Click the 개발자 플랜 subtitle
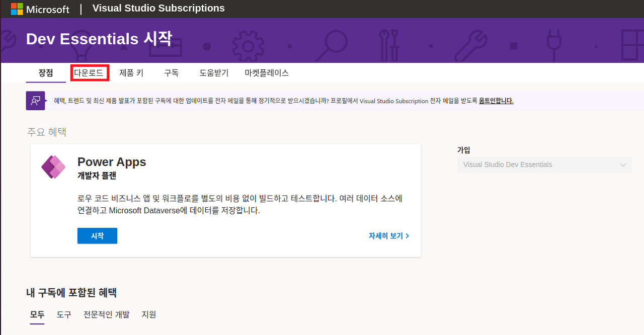 click(x=97, y=176)
